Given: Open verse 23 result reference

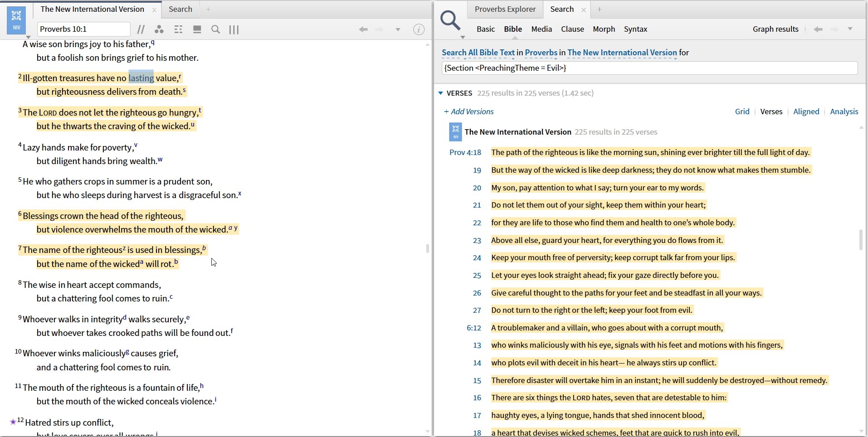Looking at the screenshot, I should tap(477, 240).
